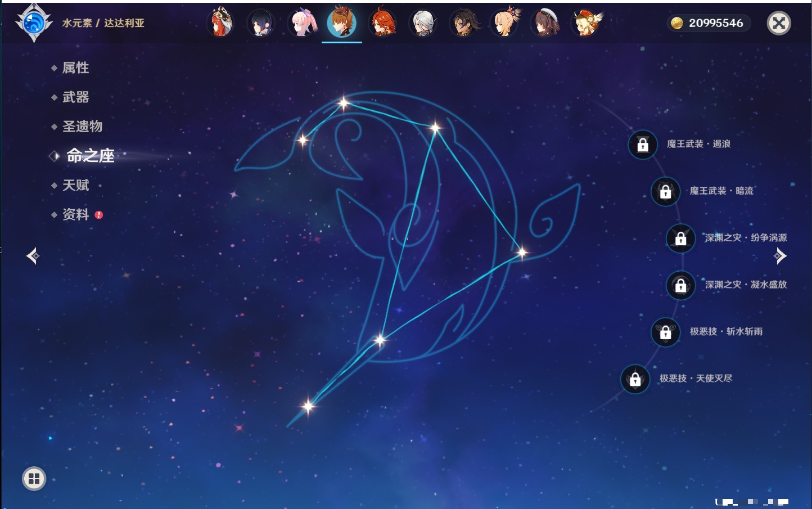Screen dimensions: 812x509
Task: Open the locked 极恶技·天使灭尽 constellation node
Action: pyautogui.click(x=635, y=379)
